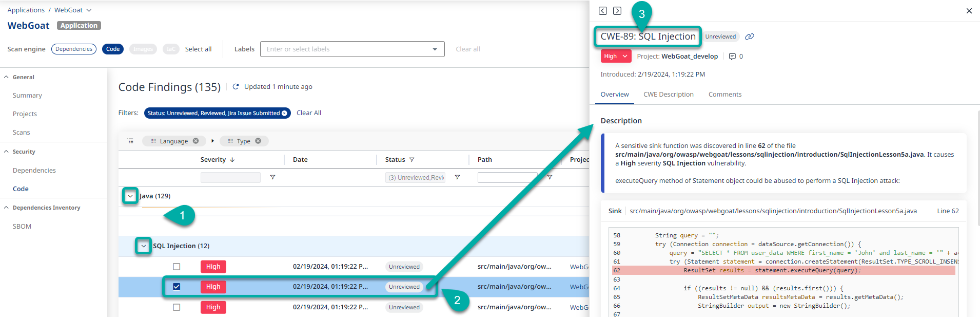Image resolution: width=980 pixels, height=317 pixels.
Task: Check the first SQL Injection finding checkbox
Action: click(177, 267)
